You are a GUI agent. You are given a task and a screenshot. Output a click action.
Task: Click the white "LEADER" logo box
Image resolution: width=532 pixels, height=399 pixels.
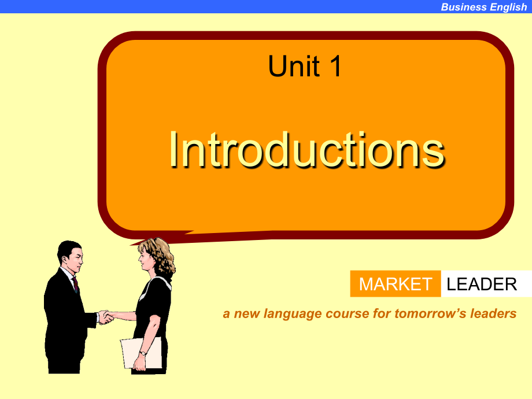[486, 284]
